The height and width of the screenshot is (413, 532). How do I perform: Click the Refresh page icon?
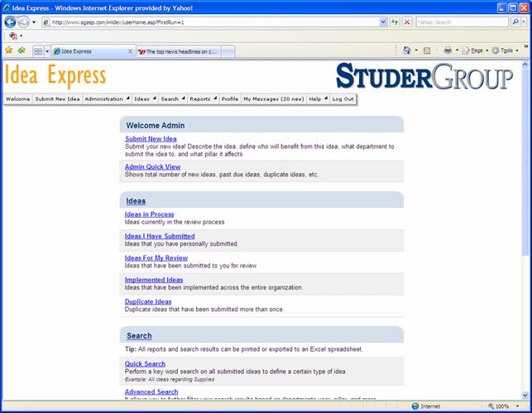tap(395, 22)
